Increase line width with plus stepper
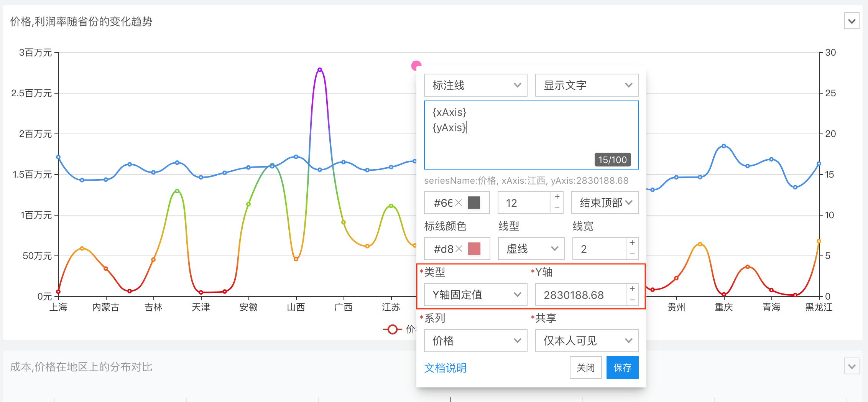Screen dimensions: 868x402 632,243
